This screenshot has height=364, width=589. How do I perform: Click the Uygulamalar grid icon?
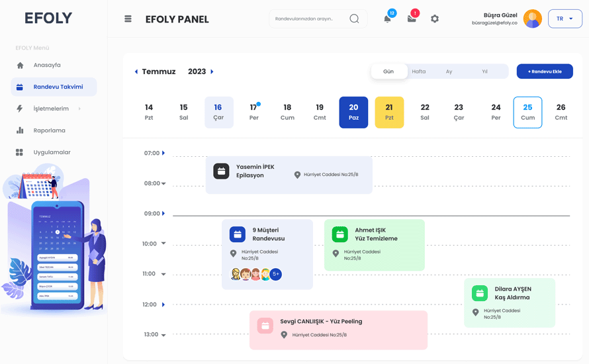pos(20,152)
